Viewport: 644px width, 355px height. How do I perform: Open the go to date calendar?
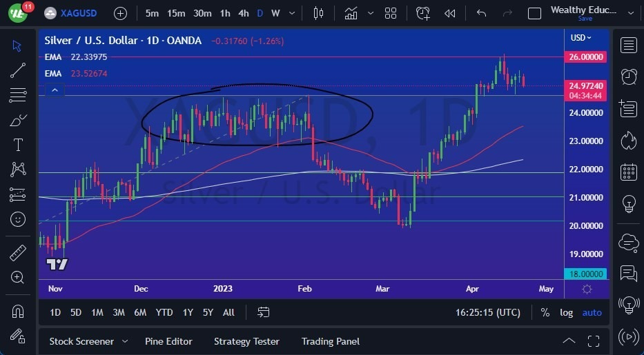[x=263, y=312]
